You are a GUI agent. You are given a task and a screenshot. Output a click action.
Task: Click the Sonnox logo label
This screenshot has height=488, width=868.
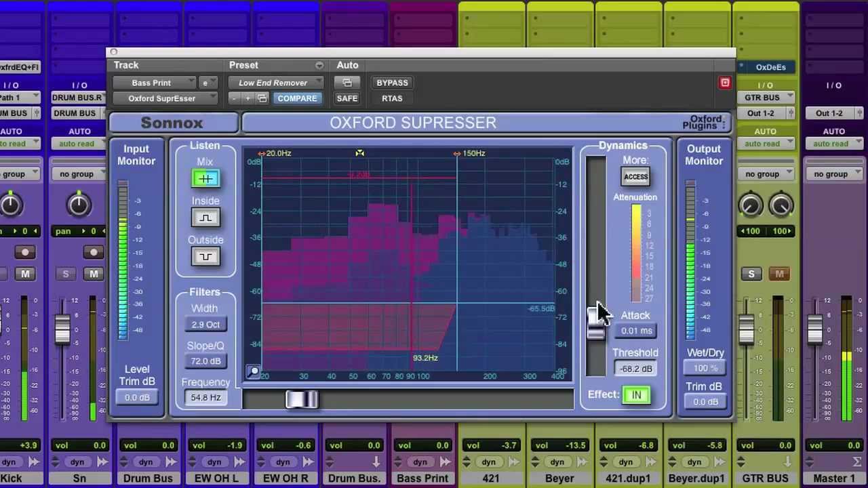click(172, 123)
